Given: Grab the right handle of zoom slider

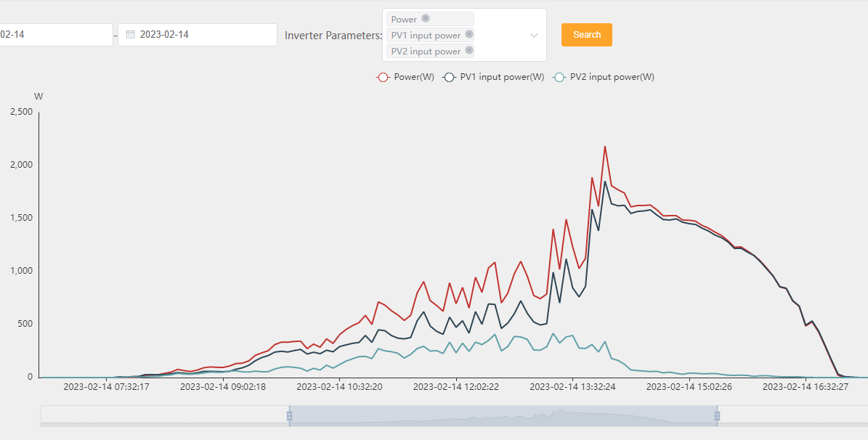Looking at the screenshot, I should click(x=717, y=415).
